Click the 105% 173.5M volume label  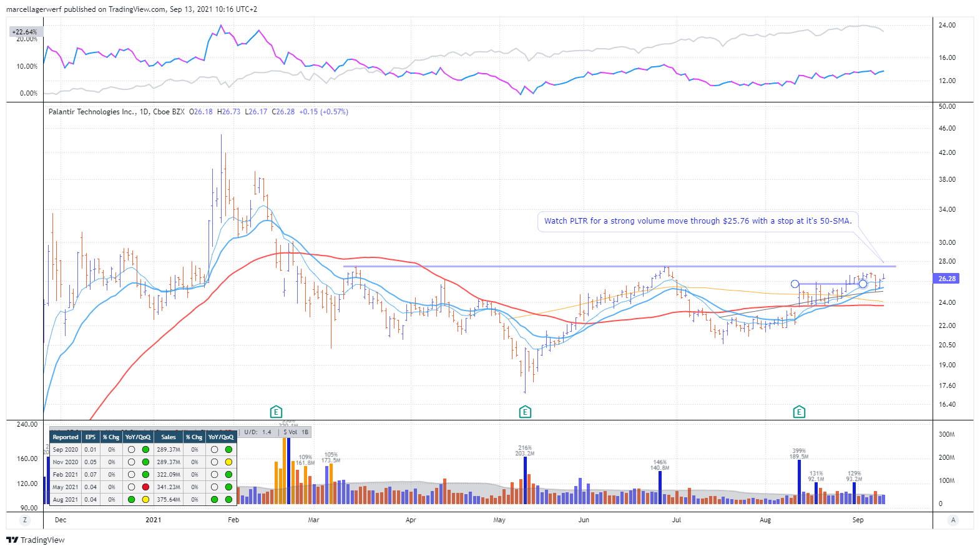331,457
